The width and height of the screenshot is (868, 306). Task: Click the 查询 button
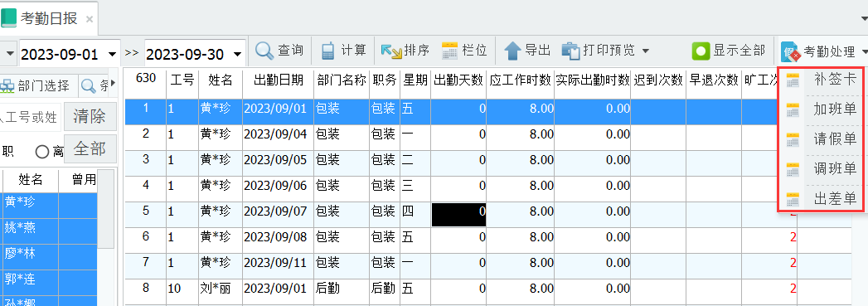click(280, 51)
